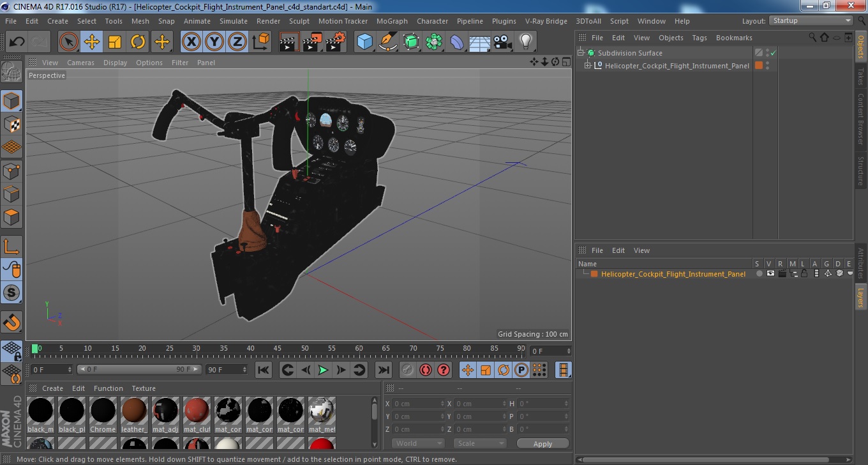Toggle X-axis lock
Image resolution: width=868 pixels, height=465 pixels.
click(191, 42)
